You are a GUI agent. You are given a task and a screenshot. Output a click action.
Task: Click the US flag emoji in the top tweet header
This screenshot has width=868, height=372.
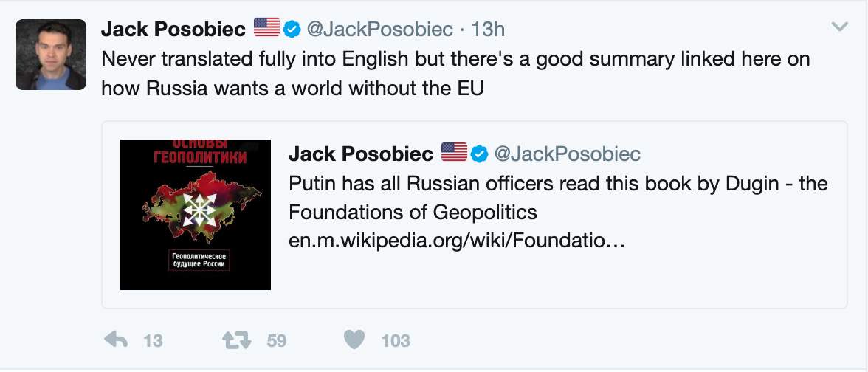click(267, 28)
